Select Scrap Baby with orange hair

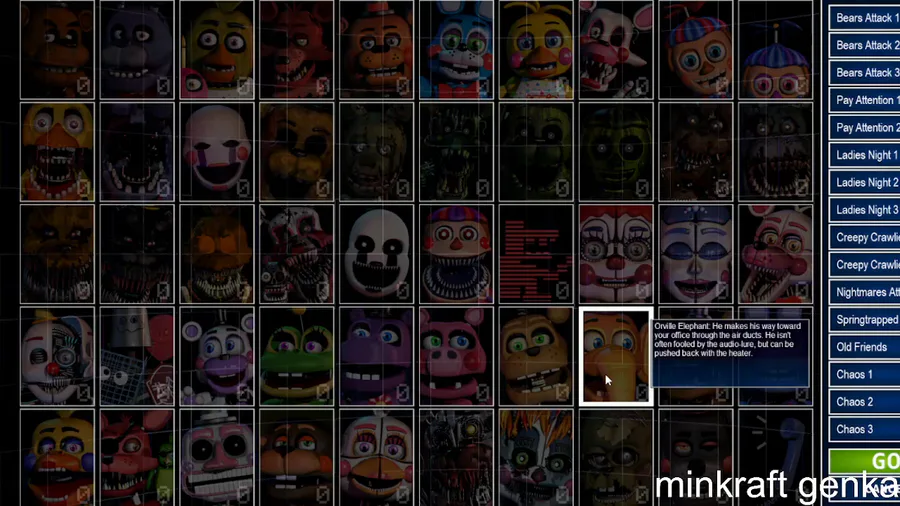tap(536, 458)
